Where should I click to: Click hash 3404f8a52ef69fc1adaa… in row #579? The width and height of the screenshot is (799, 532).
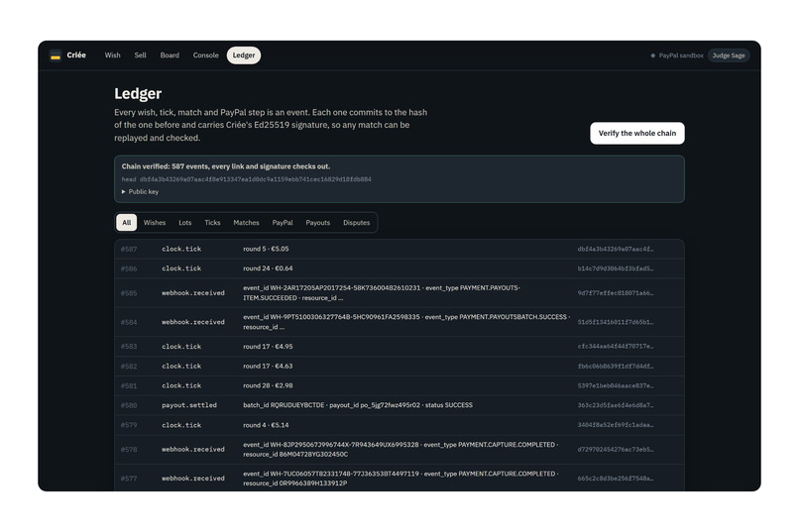coord(615,425)
